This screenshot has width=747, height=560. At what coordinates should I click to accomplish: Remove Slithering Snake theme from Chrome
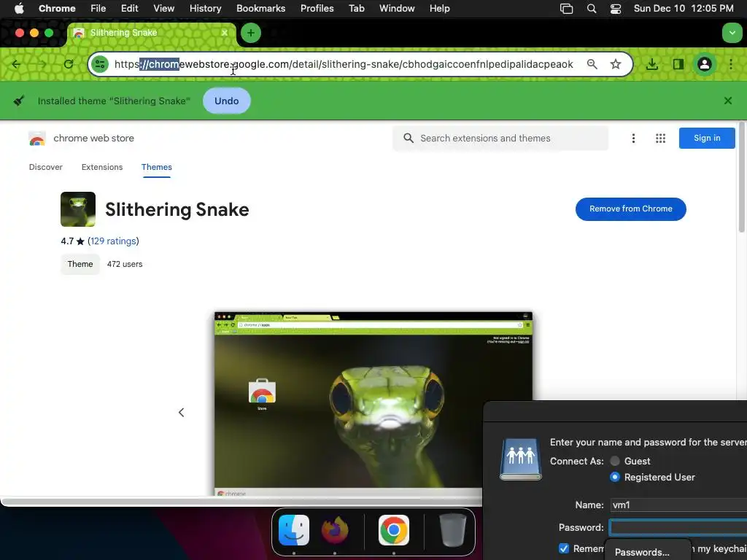[631, 209]
